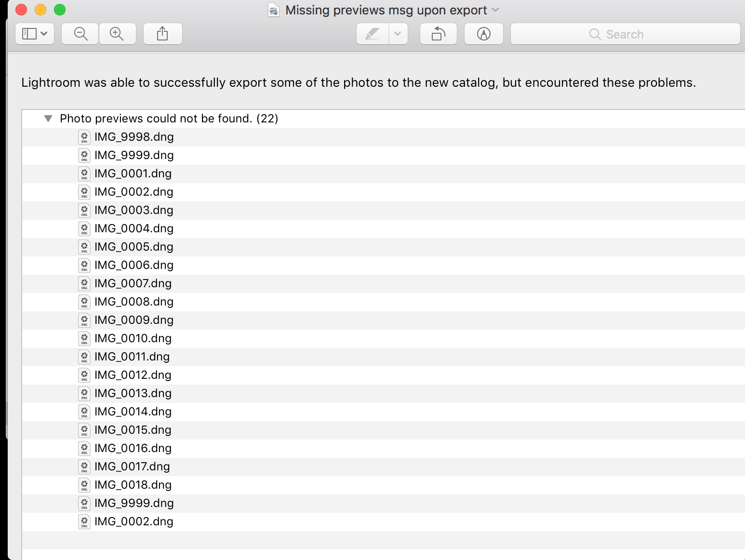Select IMG_0018.dng in the list
Image resolution: width=745 pixels, height=560 pixels.
coord(133,485)
